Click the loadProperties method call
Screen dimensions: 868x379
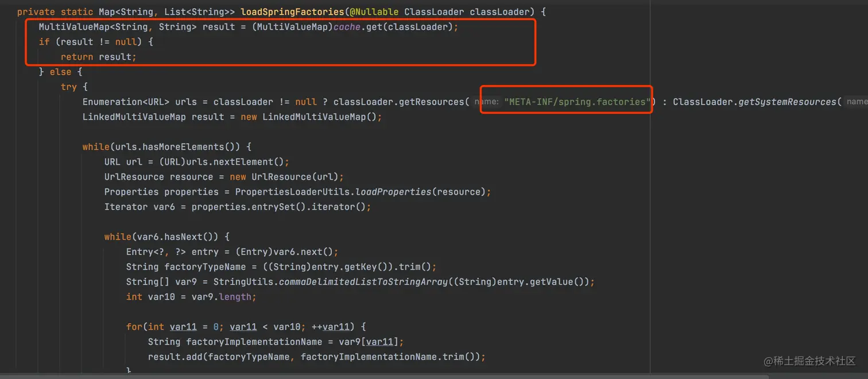pyautogui.click(x=394, y=192)
